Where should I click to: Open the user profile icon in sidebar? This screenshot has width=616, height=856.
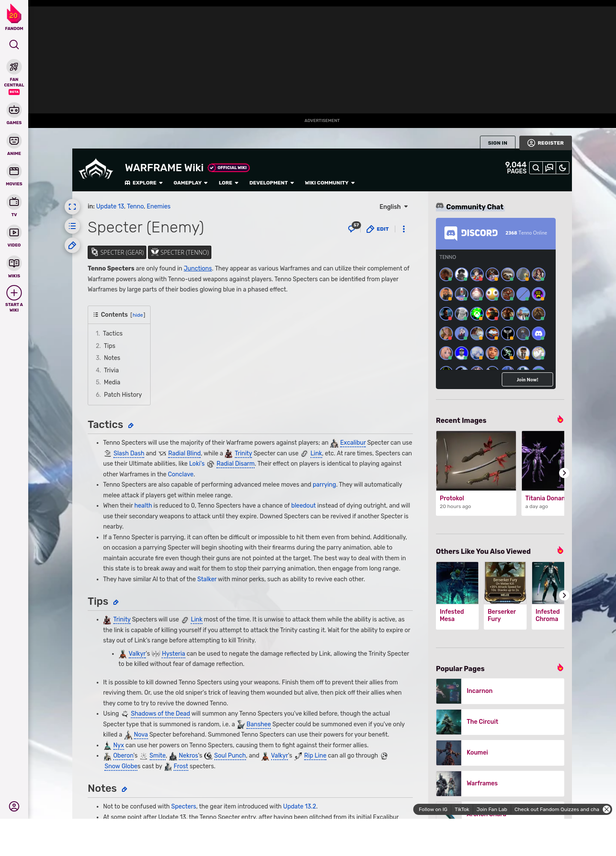[14, 806]
